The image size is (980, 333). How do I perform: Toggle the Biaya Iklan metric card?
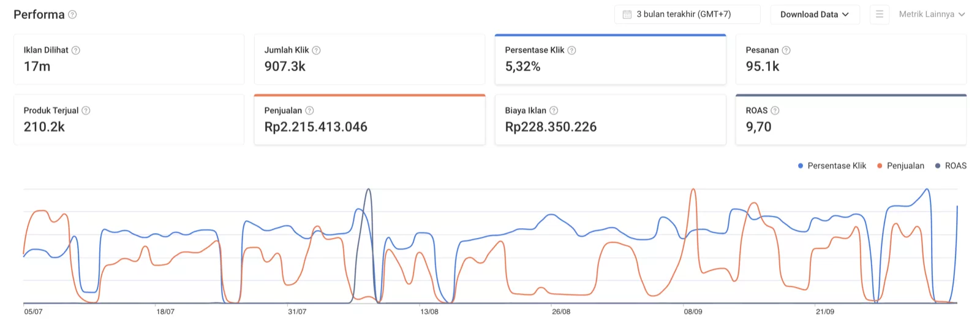pyautogui.click(x=610, y=120)
